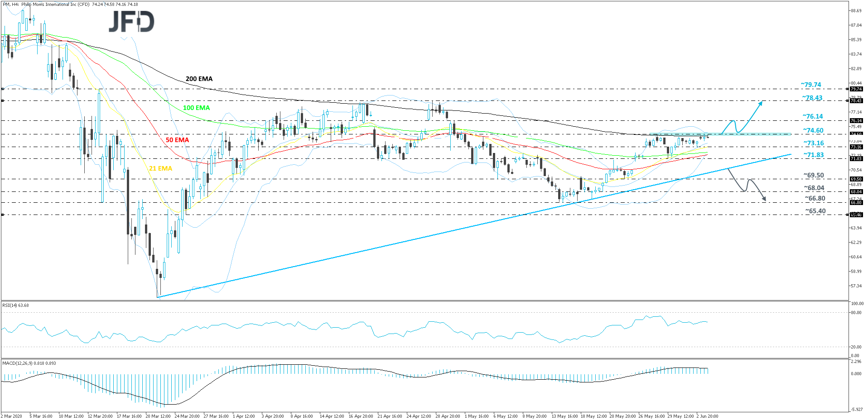Image resolution: width=868 pixels, height=420 pixels.
Task: Select the yellow 21 EMA label
Action: 160,168
